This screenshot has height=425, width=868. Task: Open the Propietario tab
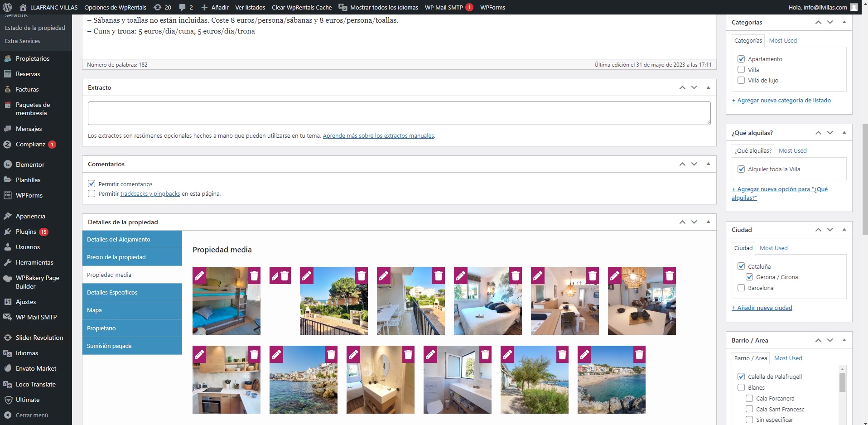[x=132, y=328]
